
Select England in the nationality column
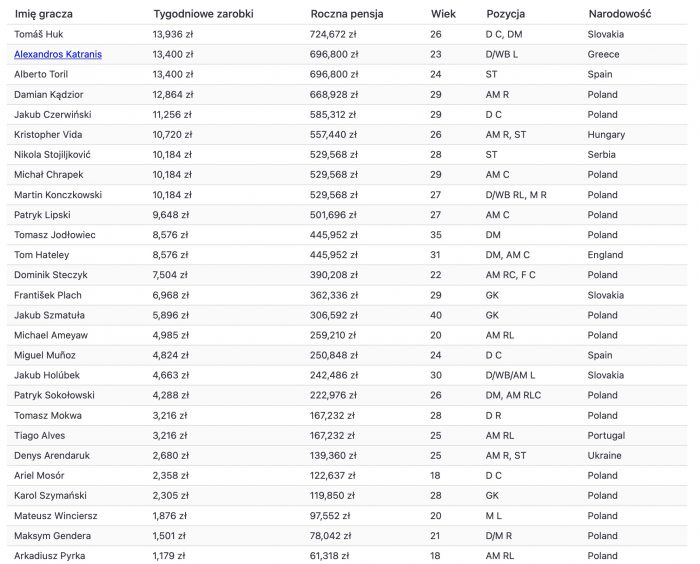pos(606,255)
